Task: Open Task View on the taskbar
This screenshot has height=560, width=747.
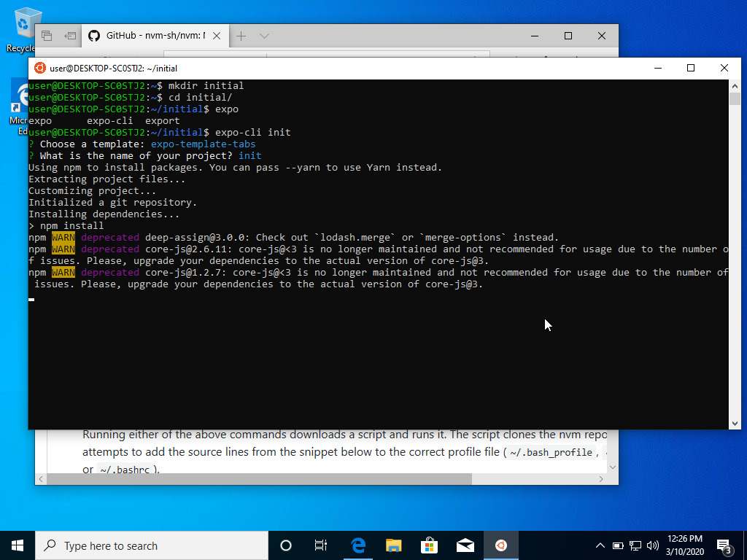Action: 321,545
